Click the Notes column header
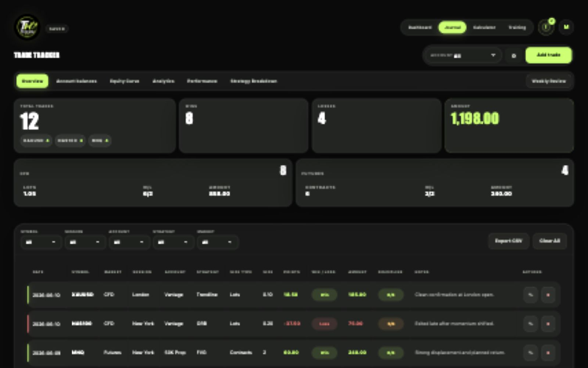Screen dimensions: 588x368 pos(422,272)
